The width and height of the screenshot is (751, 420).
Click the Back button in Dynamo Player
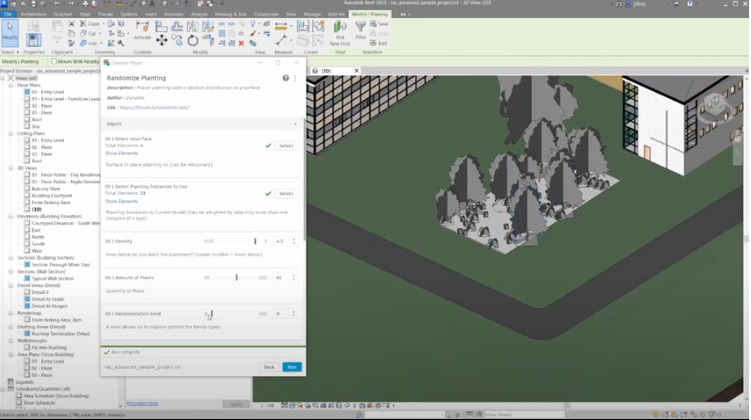(x=269, y=367)
